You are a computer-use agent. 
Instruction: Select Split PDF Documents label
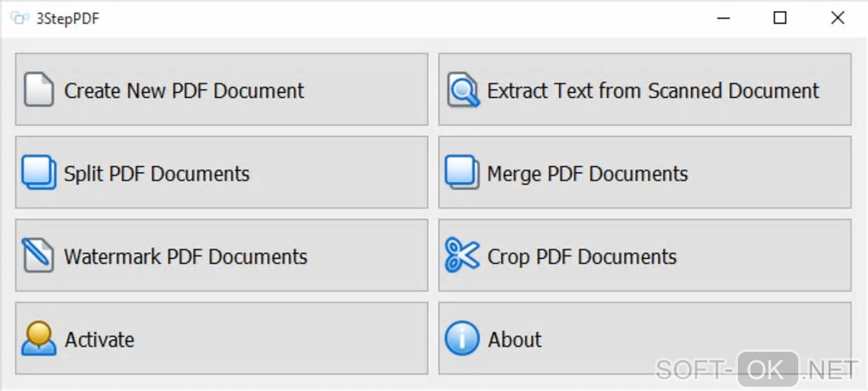157,174
